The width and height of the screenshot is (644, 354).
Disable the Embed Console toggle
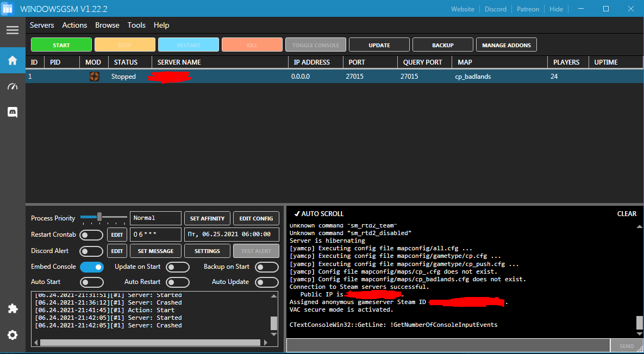pyautogui.click(x=91, y=267)
